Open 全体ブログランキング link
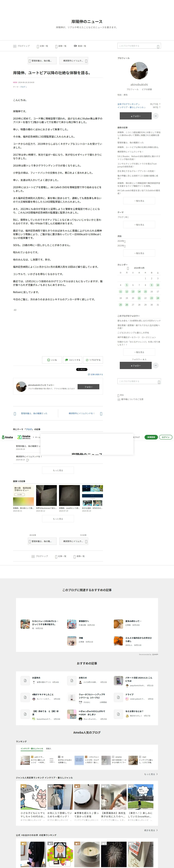 pos(128,104)
